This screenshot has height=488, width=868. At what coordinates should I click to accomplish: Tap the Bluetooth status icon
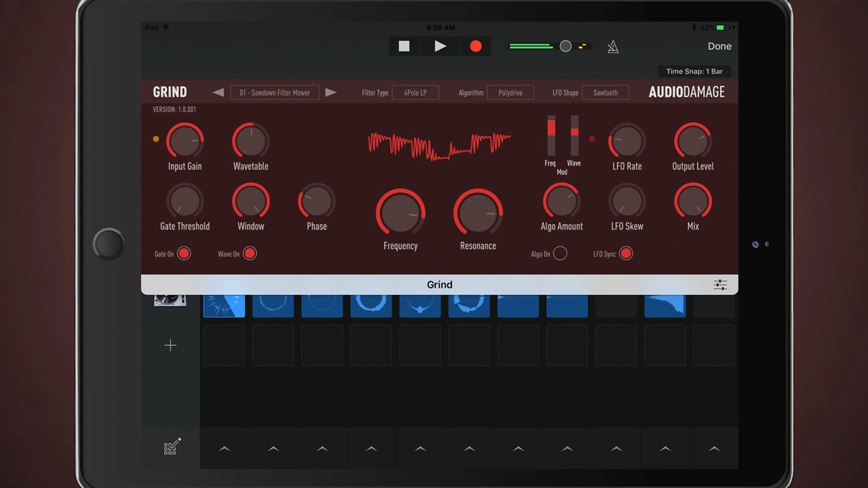coord(693,27)
